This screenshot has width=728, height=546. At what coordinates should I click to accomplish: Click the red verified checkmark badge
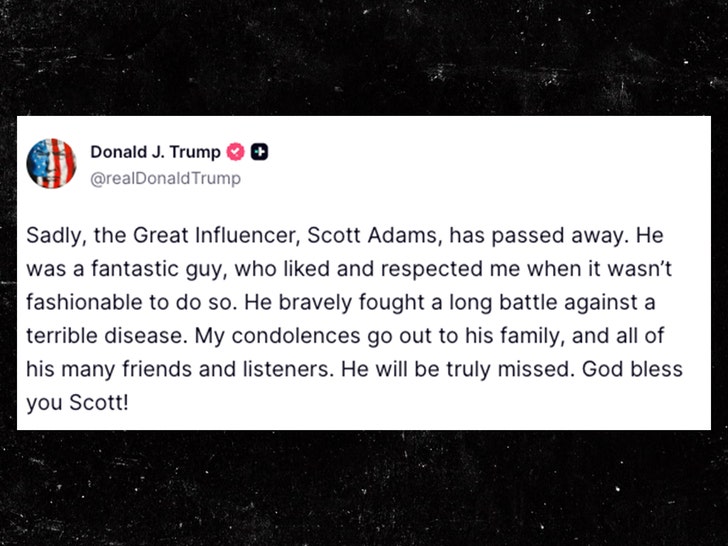click(236, 152)
